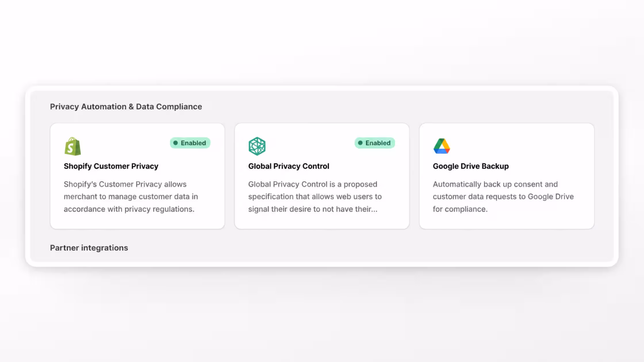This screenshot has width=644, height=362.
Task: Select the Shopify Customer Privacy description text
Action: pos(131,197)
